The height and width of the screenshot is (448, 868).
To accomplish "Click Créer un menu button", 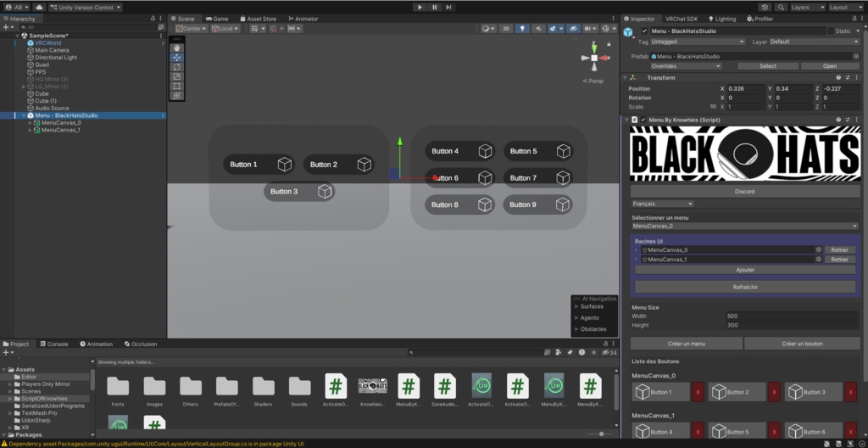I will pyautogui.click(x=687, y=344).
